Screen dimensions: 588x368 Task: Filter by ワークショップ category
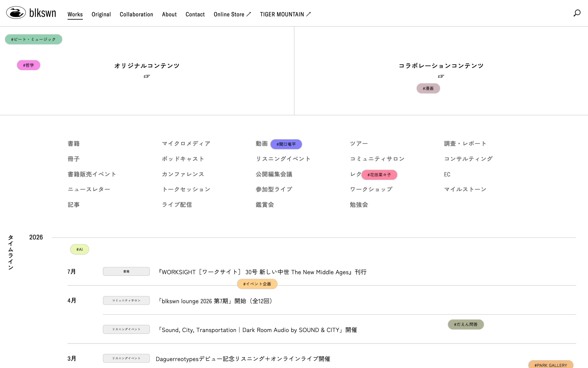tap(371, 189)
